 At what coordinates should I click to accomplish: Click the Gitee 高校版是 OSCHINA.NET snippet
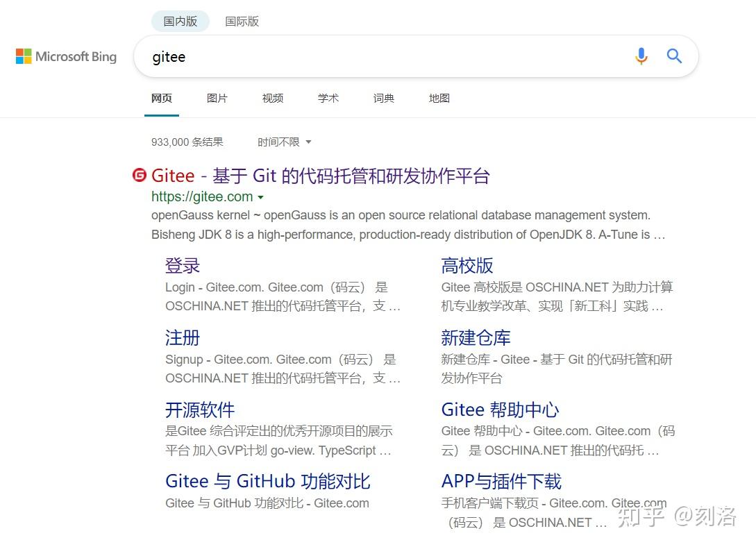click(557, 297)
